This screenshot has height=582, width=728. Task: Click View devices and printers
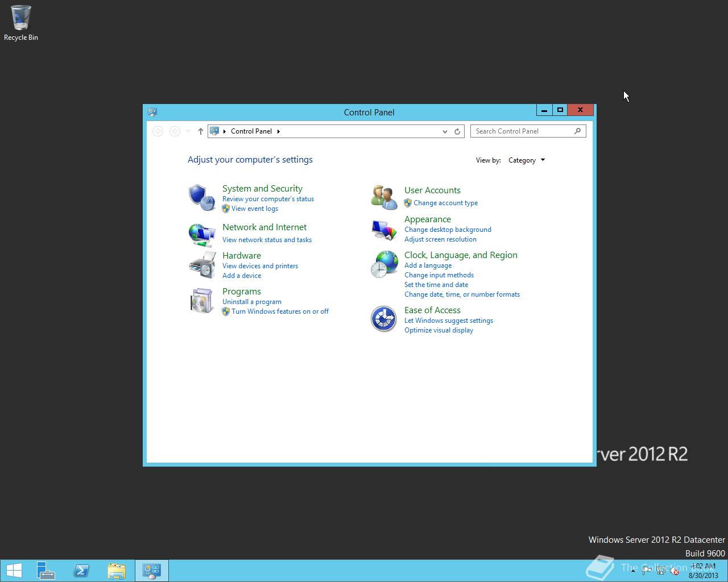coord(260,266)
